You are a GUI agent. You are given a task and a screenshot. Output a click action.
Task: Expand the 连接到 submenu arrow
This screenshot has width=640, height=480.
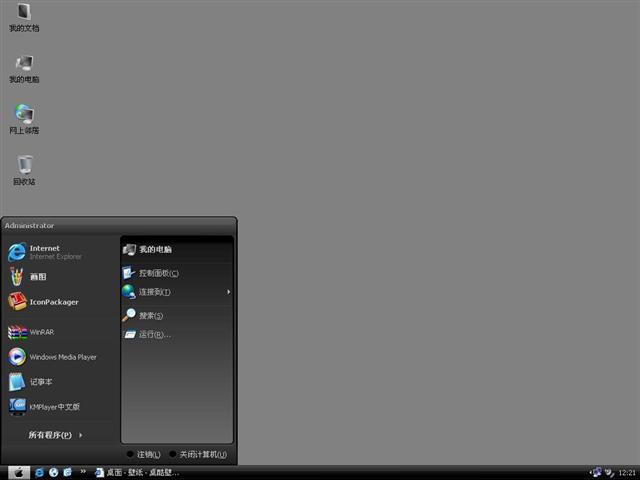[x=229, y=292]
